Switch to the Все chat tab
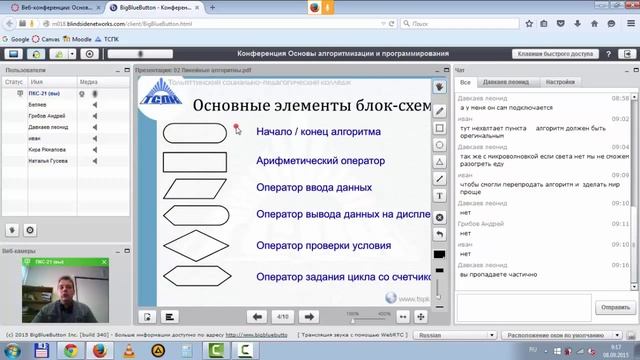 [x=465, y=82]
